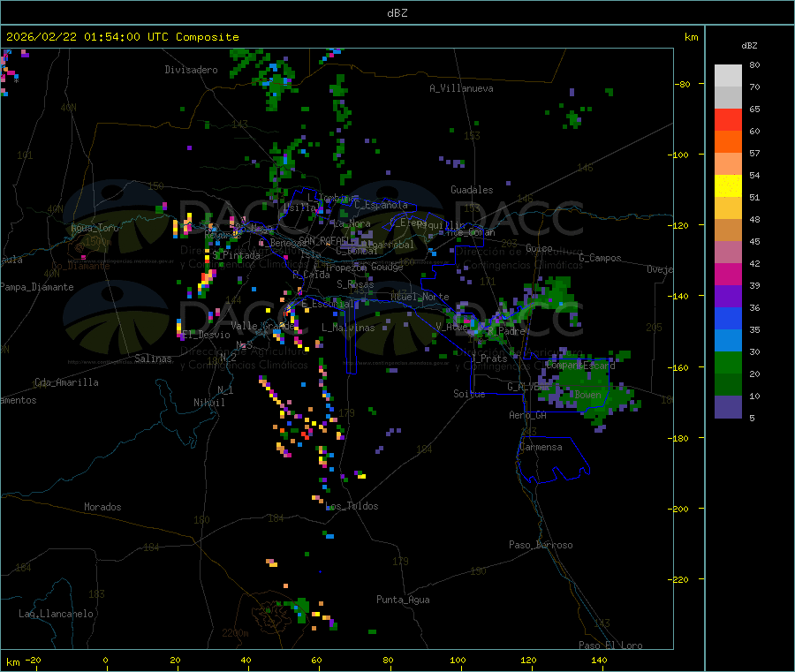The height and width of the screenshot is (672, 795).
Task: Click the Bowen map label
Action: coord(587,394)
